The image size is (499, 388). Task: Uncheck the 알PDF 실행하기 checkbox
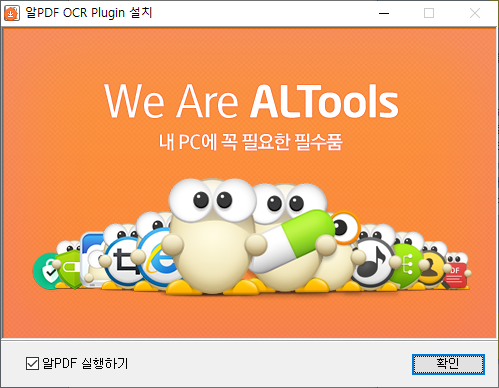tap(32, 363)
